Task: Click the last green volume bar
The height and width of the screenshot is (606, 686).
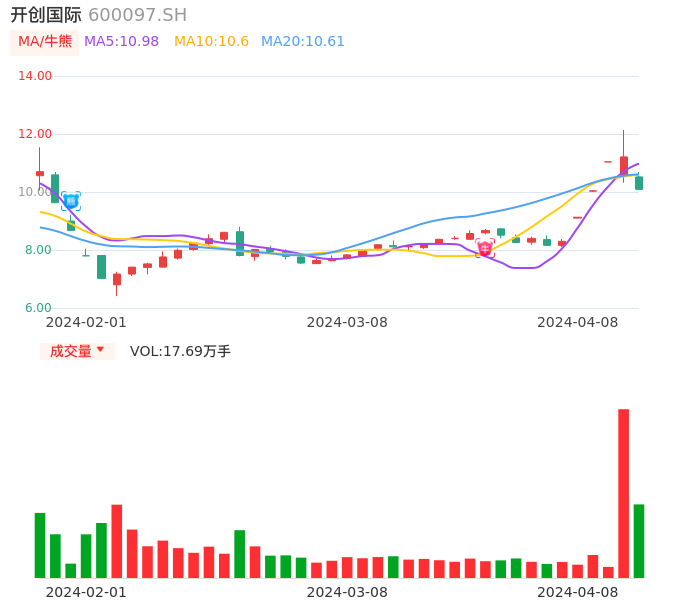Action: 639,541
